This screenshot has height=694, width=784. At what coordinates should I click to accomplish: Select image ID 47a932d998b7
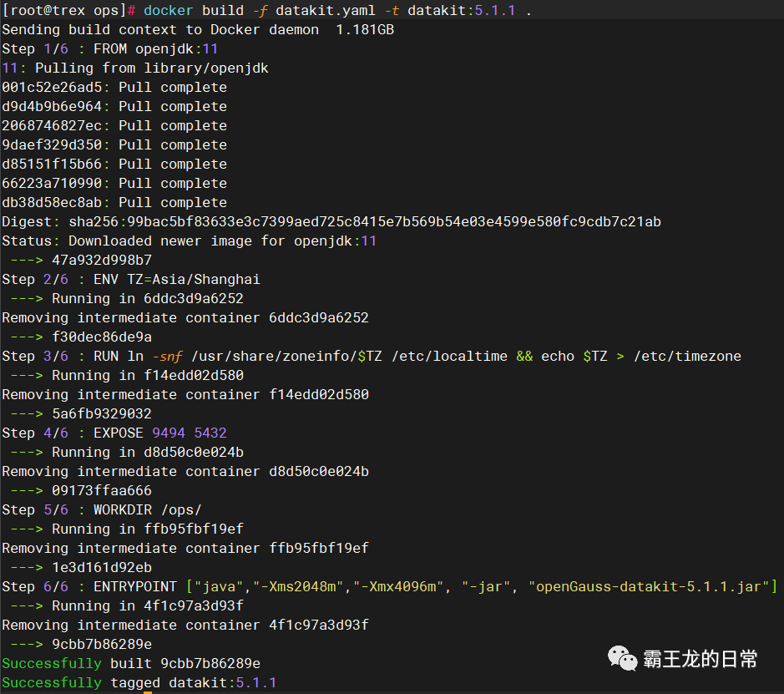point(102,261)
